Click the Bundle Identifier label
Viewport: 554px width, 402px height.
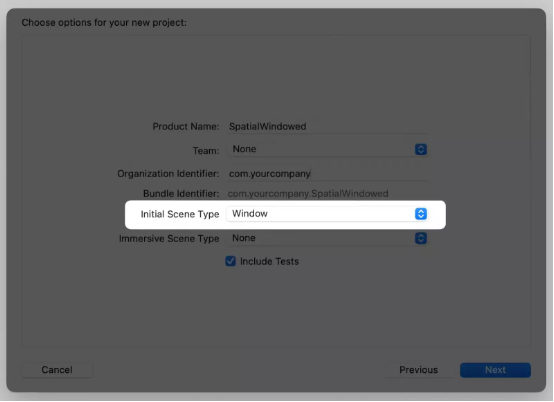[181, 194]
